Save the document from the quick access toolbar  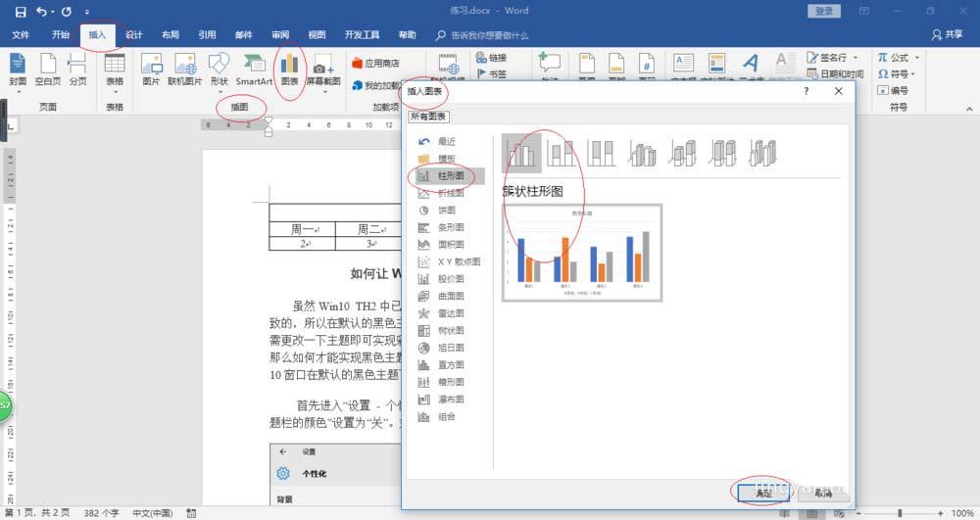point(21,12)
